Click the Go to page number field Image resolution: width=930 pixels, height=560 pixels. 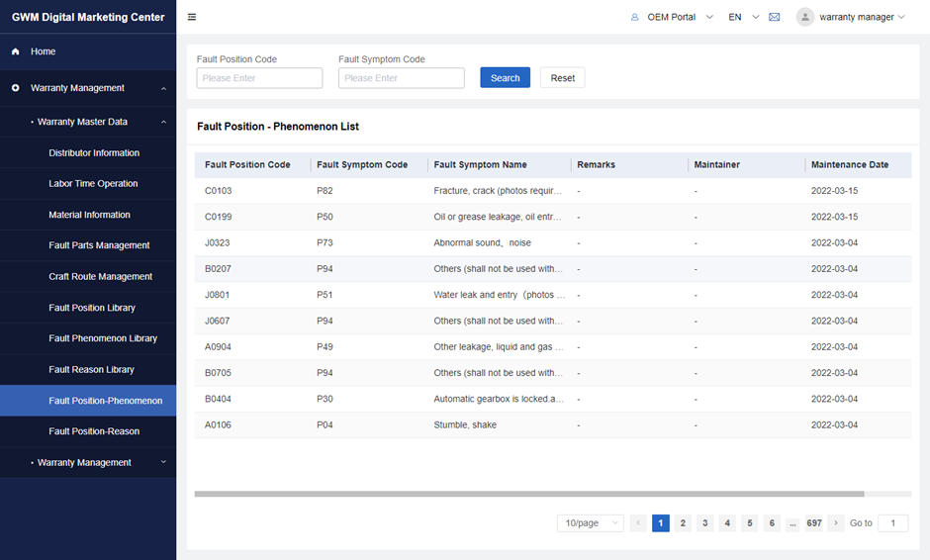[x=892, y=523]
